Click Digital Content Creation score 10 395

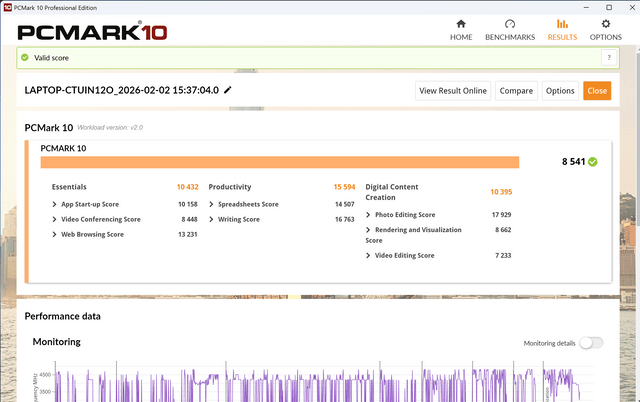501,192
